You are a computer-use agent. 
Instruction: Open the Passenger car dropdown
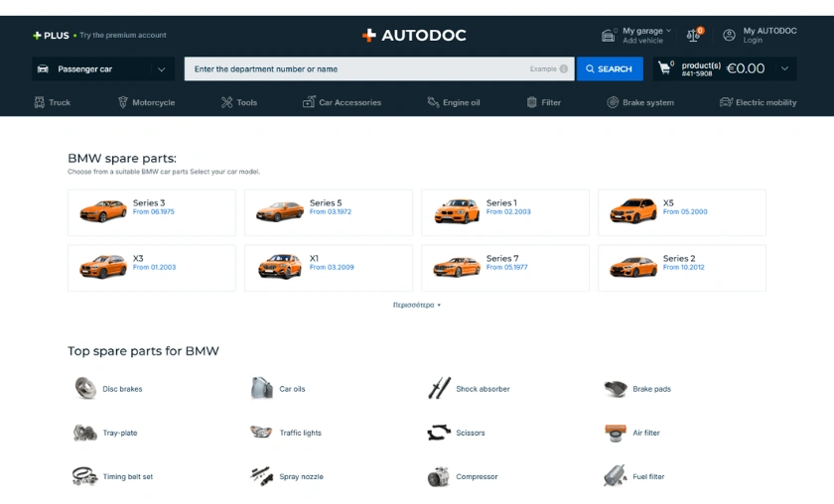click(x=103, y=69)
